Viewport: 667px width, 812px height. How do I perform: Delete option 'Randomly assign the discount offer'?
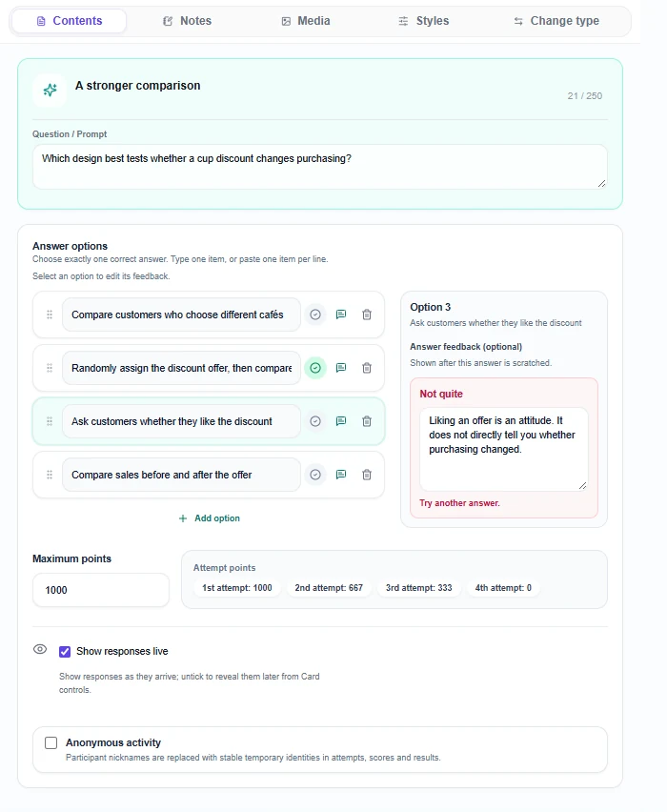click(367, 368)
